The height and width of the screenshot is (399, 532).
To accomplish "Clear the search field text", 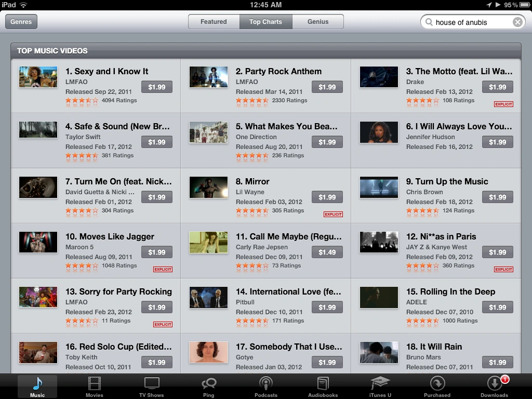I will (x=517, y=22).
